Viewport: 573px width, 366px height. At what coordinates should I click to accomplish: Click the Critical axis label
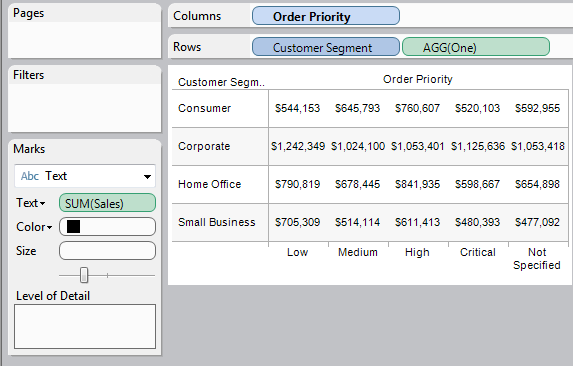click(478, 252)
